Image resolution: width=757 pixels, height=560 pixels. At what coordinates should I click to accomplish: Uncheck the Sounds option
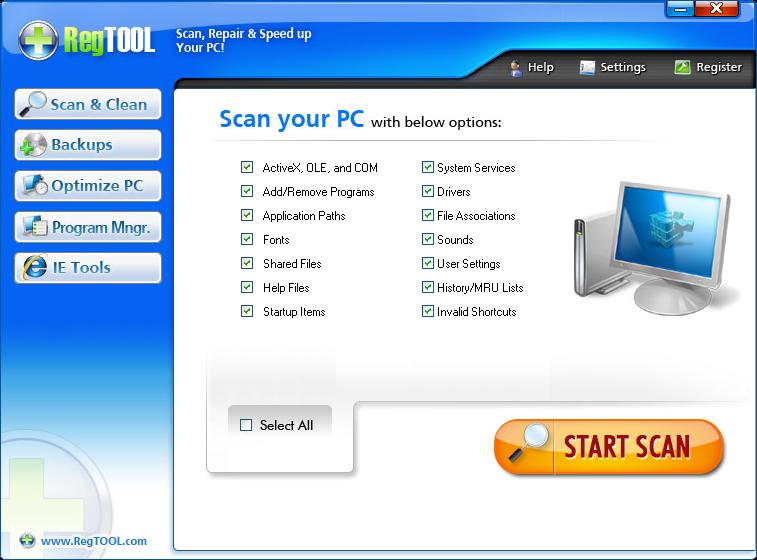(428, 239)
